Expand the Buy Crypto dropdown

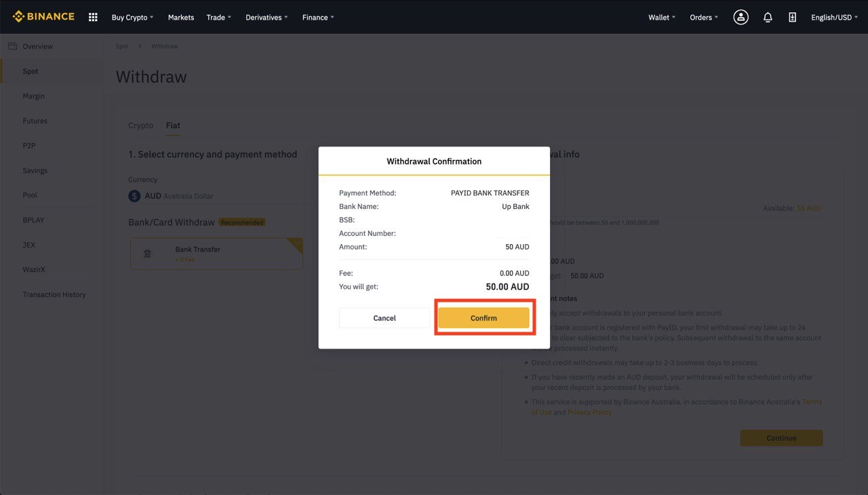pyautogui.click(x=132, y=17)
